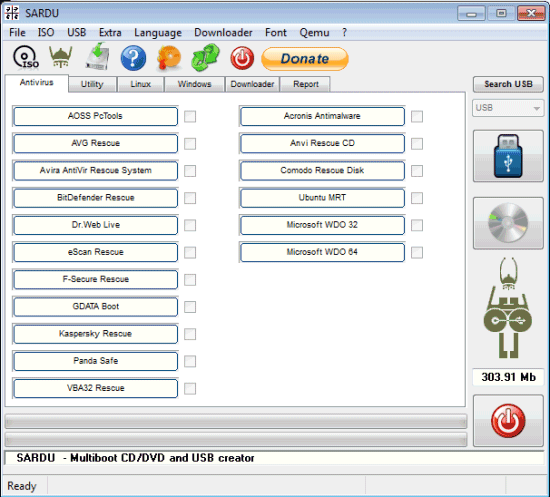Click the AVG Rescue button
Image resolution: width=550 pixels, height=497 pixels.
tap(95, 143)
